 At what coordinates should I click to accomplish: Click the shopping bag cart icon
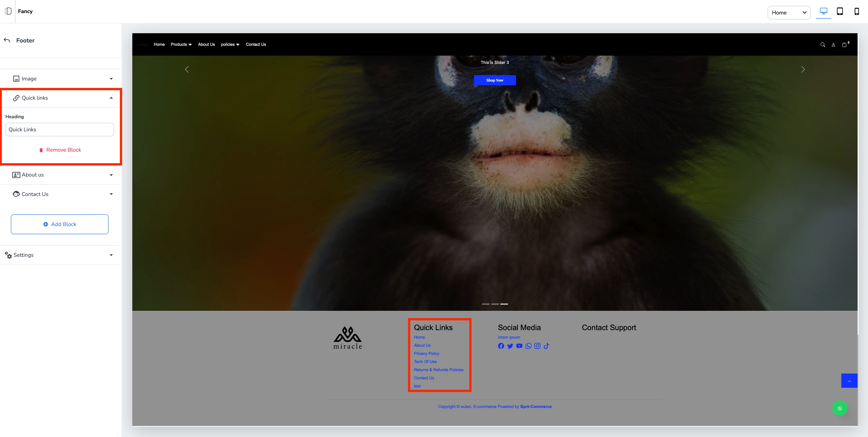point(844,45)
